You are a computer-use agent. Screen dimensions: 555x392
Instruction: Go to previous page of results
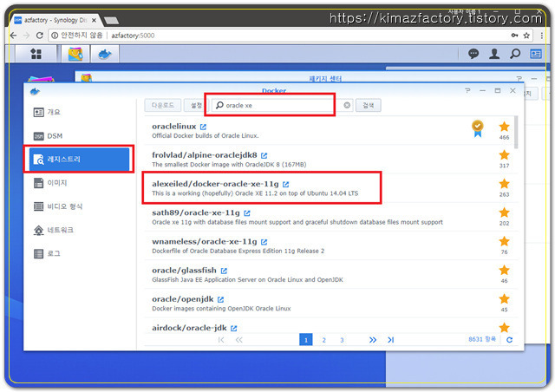[239, 340]
